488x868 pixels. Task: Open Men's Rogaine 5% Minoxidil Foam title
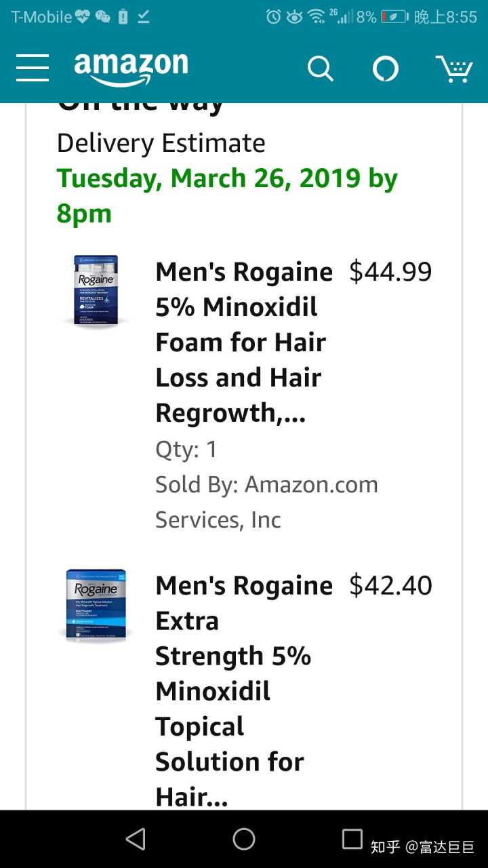(x=243, y=342)
